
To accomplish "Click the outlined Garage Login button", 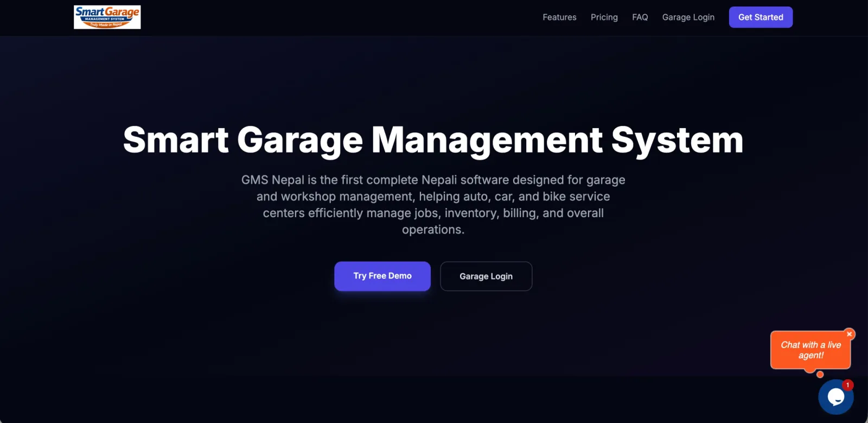I will 486,276.
